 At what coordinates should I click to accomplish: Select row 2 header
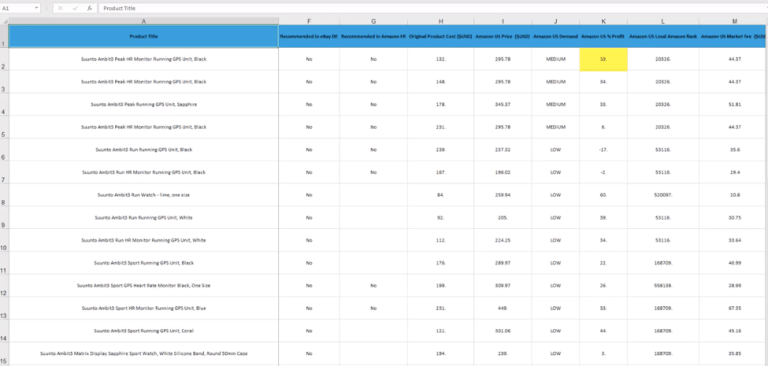coord(4,59)
